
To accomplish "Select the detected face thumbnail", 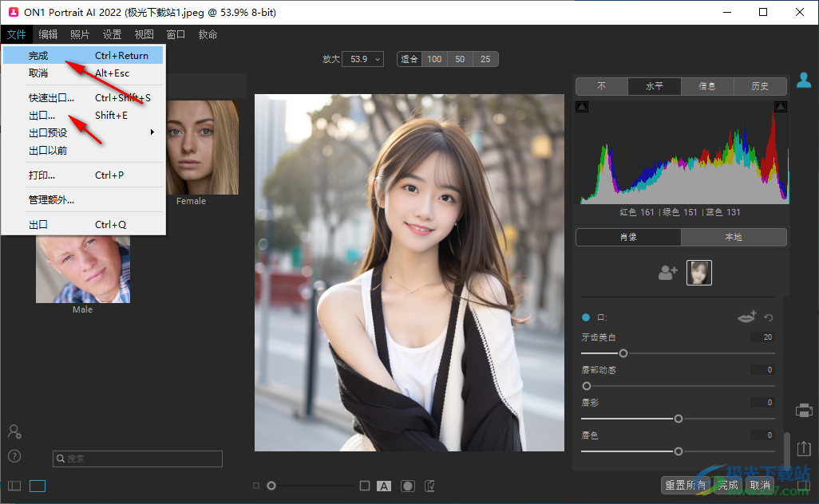I will (699, 273).
